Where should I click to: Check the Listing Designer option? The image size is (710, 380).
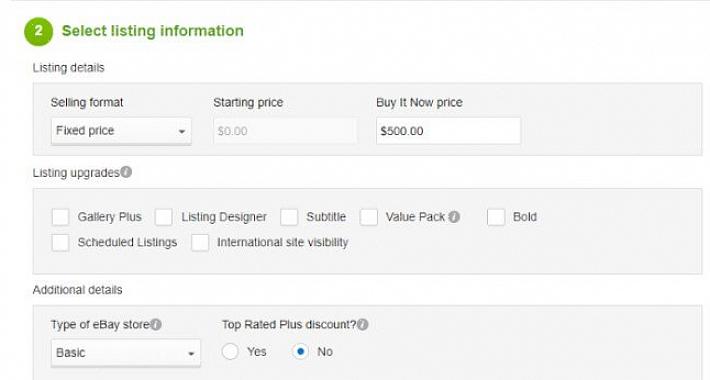[163, 217]
